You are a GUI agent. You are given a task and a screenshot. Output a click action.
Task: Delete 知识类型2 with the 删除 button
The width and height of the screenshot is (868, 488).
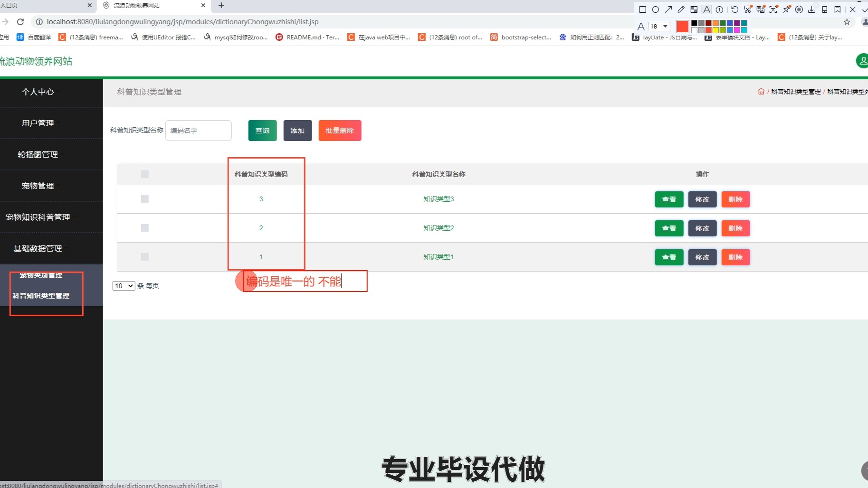735,228
